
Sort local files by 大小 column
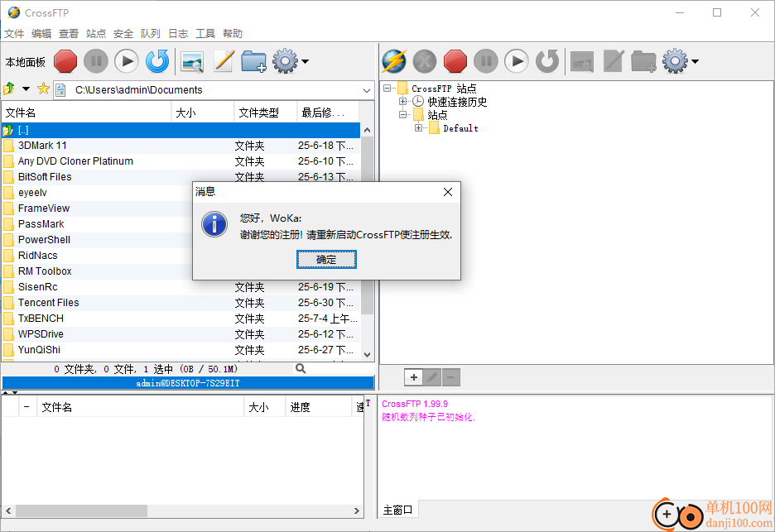coord(203,113)
